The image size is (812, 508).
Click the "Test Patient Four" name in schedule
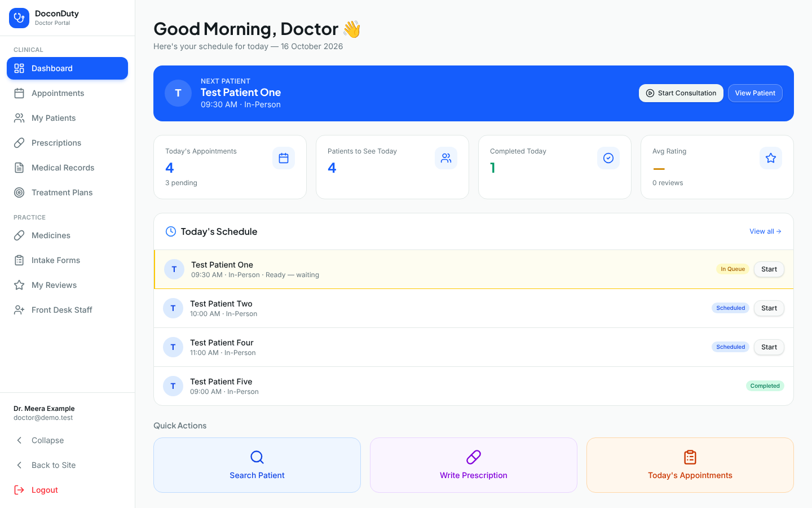coord(222,343)
